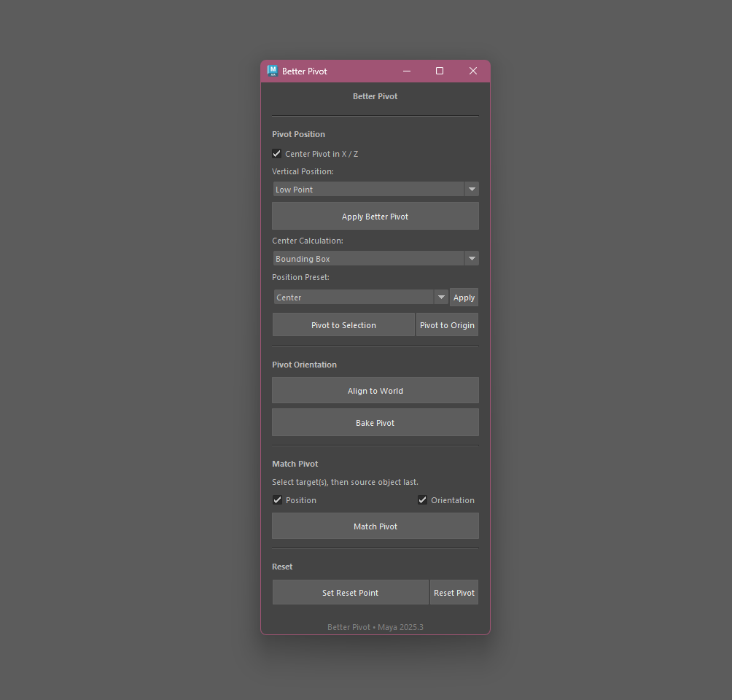Click the Reset Pivot button

(454, 593)
